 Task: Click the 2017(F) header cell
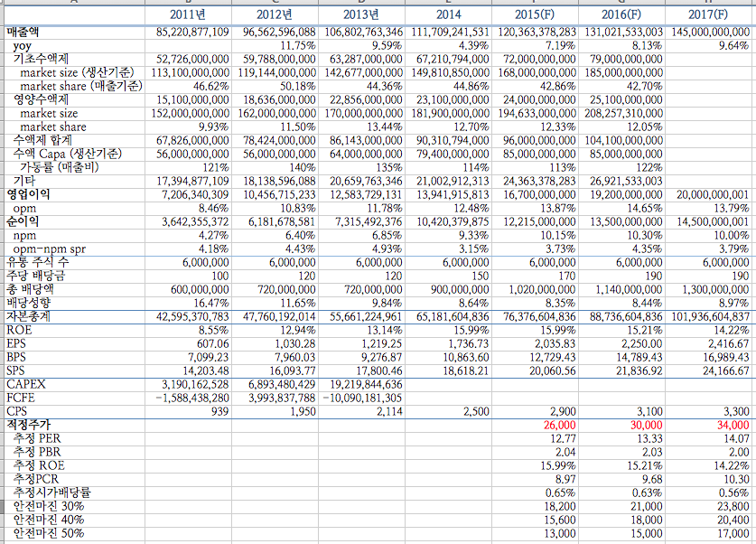pyautogui.click(x=708, y=14)
